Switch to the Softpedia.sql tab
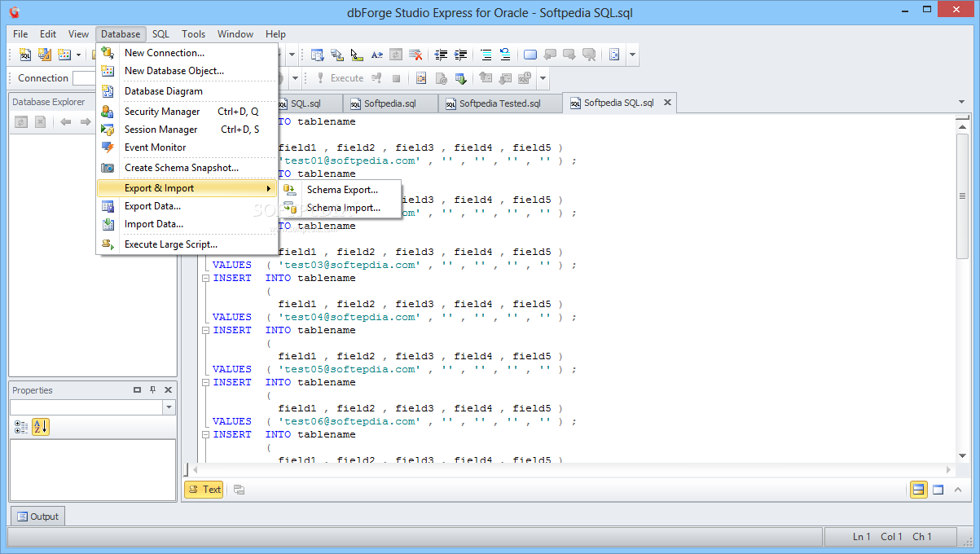980x554 pixels. coord(390,103)
